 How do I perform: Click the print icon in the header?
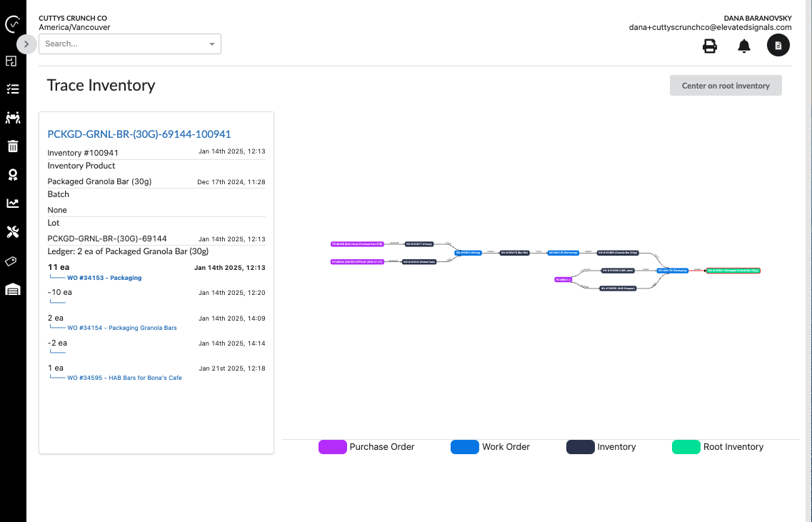point(709,46)
